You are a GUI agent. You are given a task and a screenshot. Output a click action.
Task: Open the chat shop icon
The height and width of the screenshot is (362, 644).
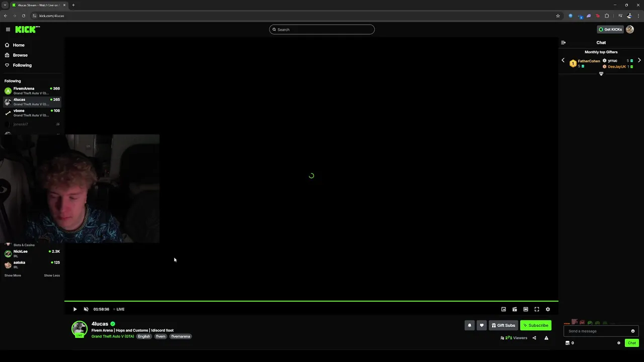pyautogui.click(x=568, y=343)
